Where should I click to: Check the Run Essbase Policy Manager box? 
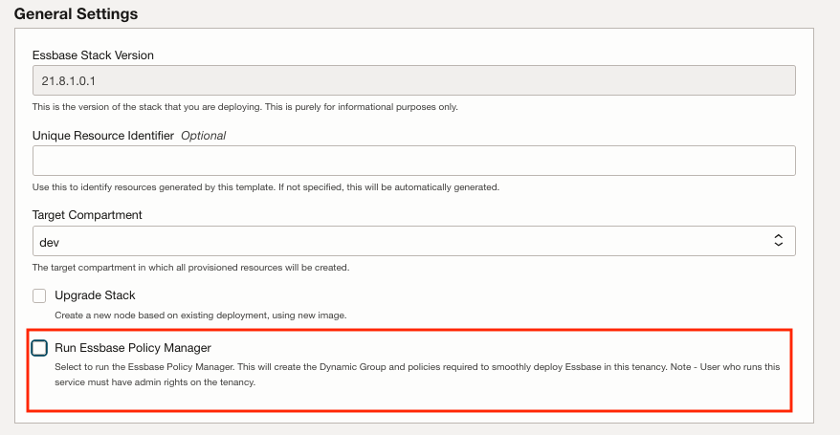(39, 348)
